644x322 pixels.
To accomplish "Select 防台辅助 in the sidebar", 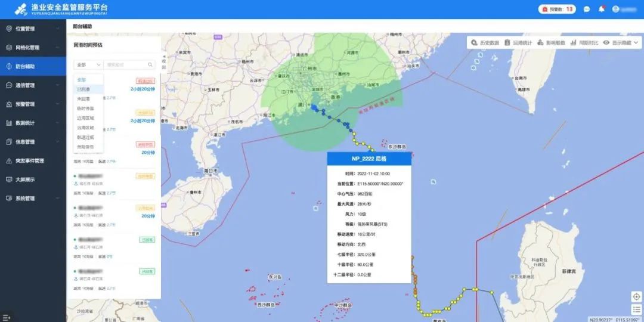I will [x=33, y=67].
